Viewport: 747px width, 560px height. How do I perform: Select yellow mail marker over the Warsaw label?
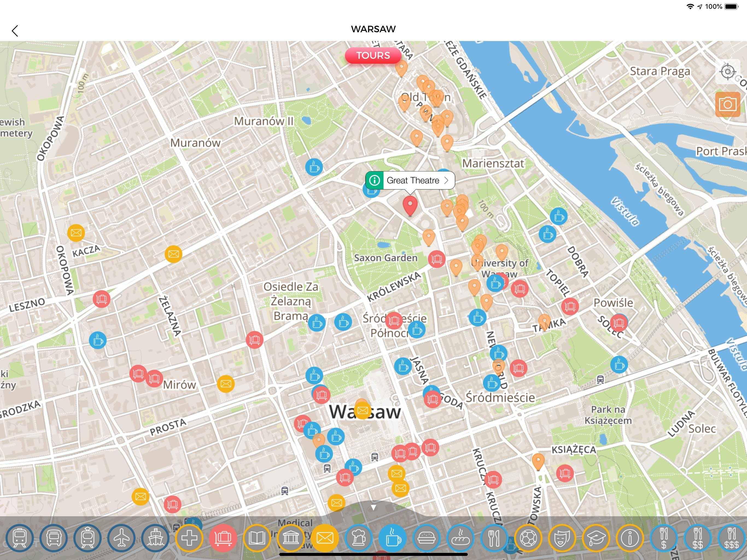coord(362,410)
